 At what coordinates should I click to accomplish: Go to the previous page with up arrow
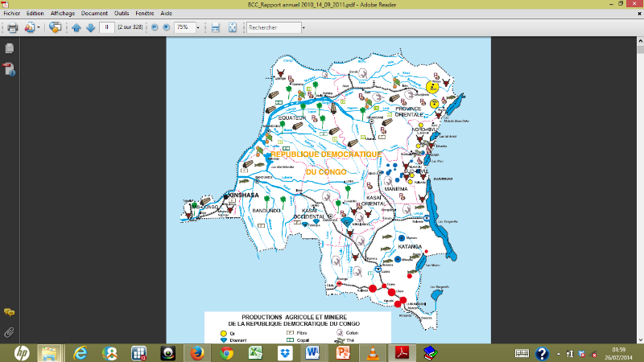pyautogui.click(x=76, y=27)
